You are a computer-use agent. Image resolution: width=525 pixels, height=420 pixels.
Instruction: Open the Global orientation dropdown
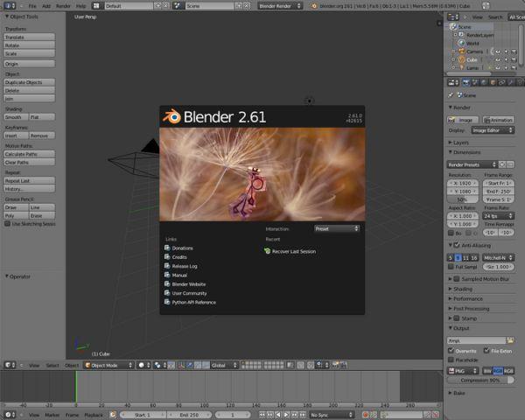click(x=224, y=365)
